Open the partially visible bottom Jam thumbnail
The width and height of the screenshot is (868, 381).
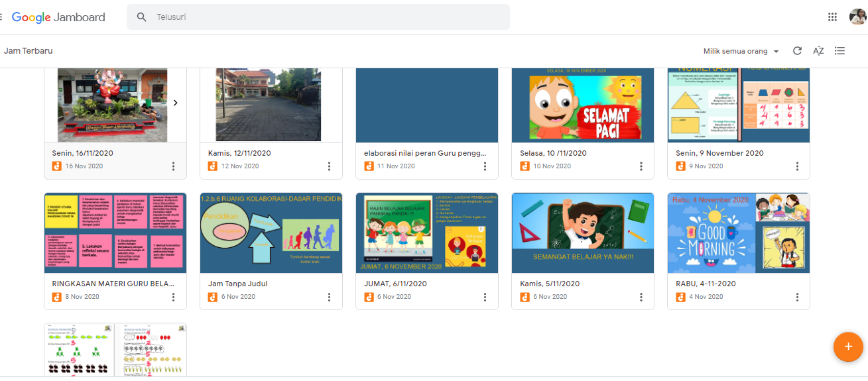pos(115,350)
